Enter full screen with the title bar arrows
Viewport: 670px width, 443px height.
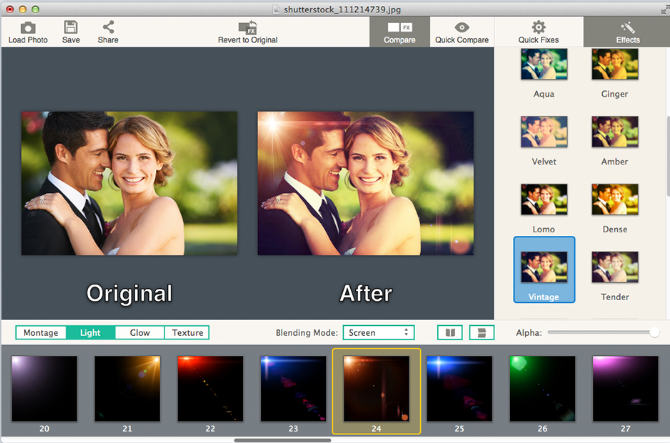point(664,10)
